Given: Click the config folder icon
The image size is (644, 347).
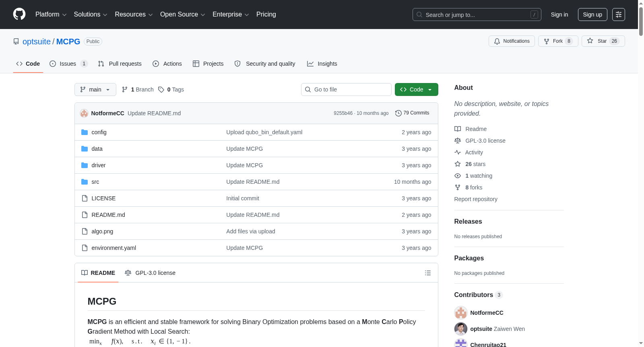Looking at the screenshot, I should click(85, 132).
